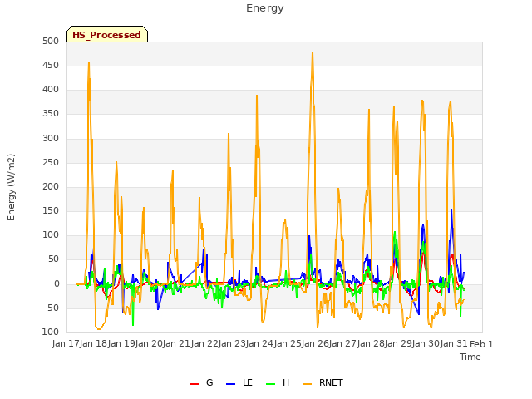Toggle the H series legend entry

[278, 382]
